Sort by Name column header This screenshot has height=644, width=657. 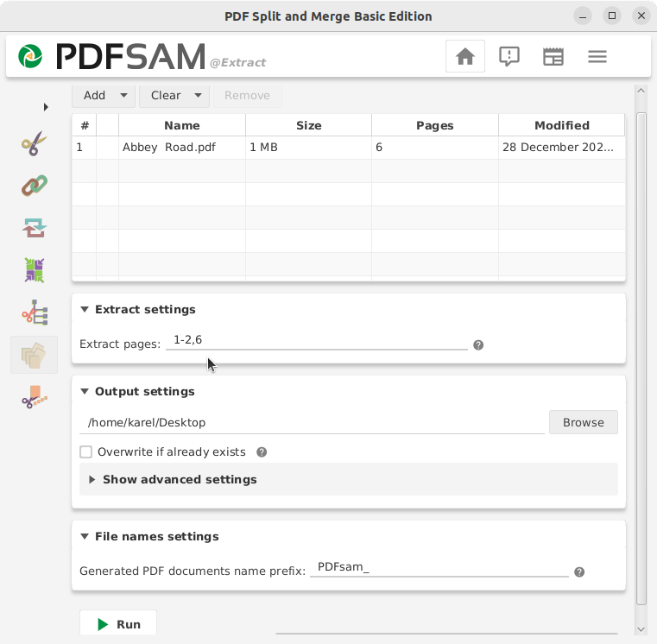pos(182,125)
